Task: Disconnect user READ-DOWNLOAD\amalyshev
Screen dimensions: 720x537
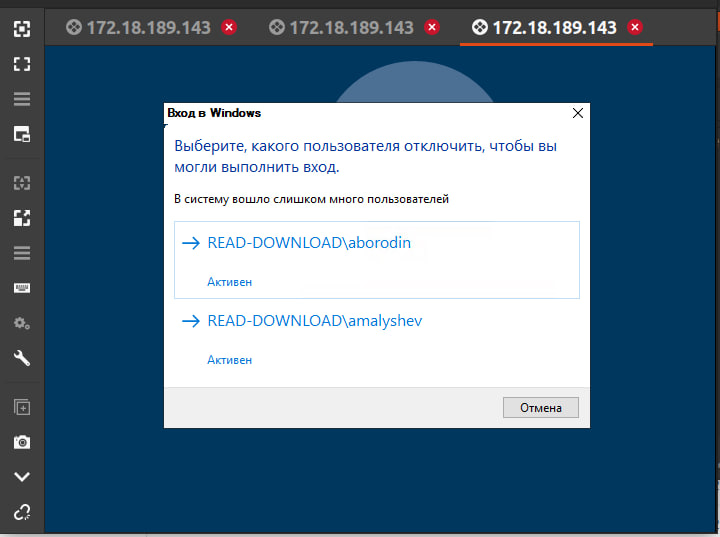Action: pos(377,338)
